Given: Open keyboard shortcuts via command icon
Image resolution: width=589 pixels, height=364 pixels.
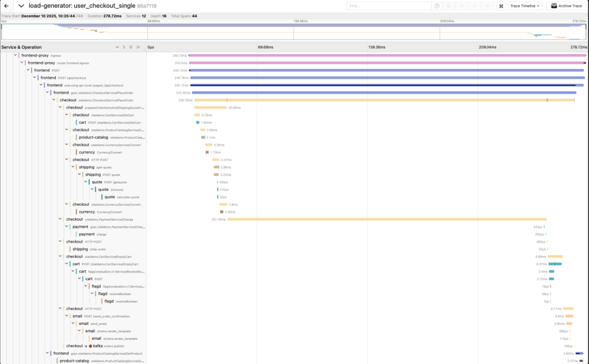Looking at the screenshot, I should point(501,6).
